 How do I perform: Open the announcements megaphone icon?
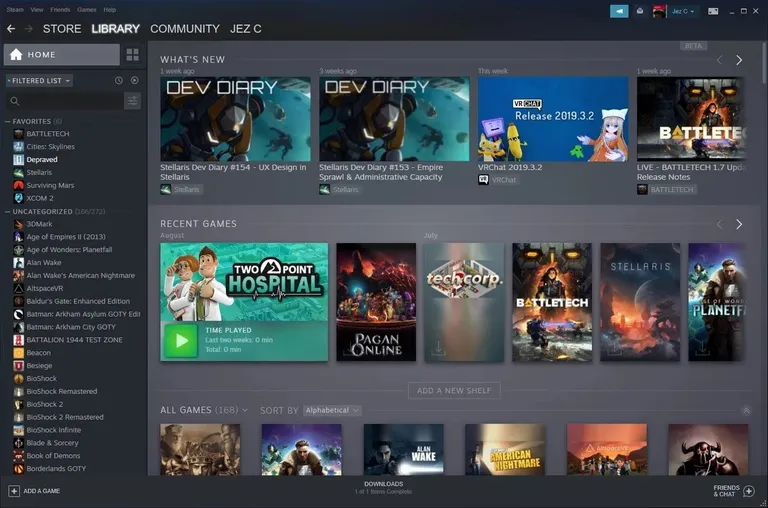[x=619, y=11]
